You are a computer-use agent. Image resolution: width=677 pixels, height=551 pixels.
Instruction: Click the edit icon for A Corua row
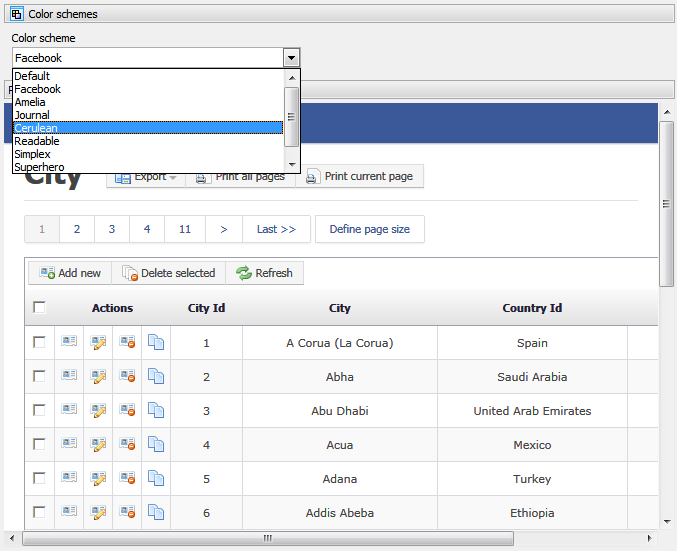[x=98, y=342]
